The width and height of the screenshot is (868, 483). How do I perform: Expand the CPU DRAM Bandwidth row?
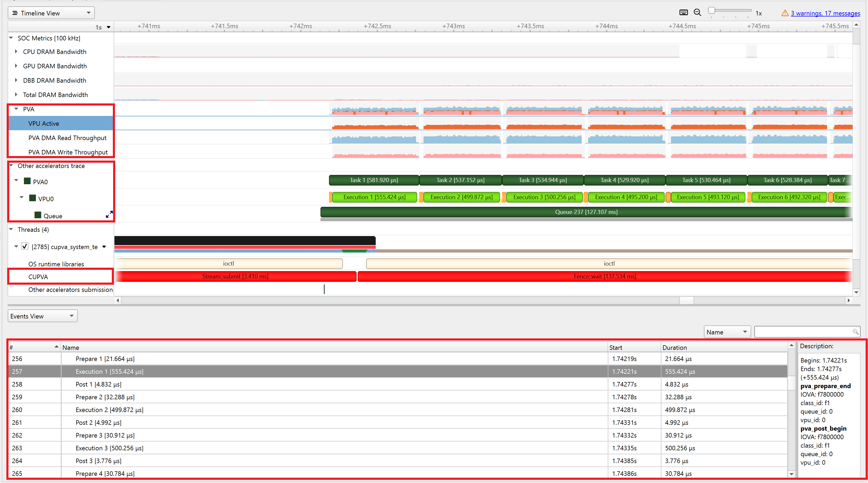16,52
